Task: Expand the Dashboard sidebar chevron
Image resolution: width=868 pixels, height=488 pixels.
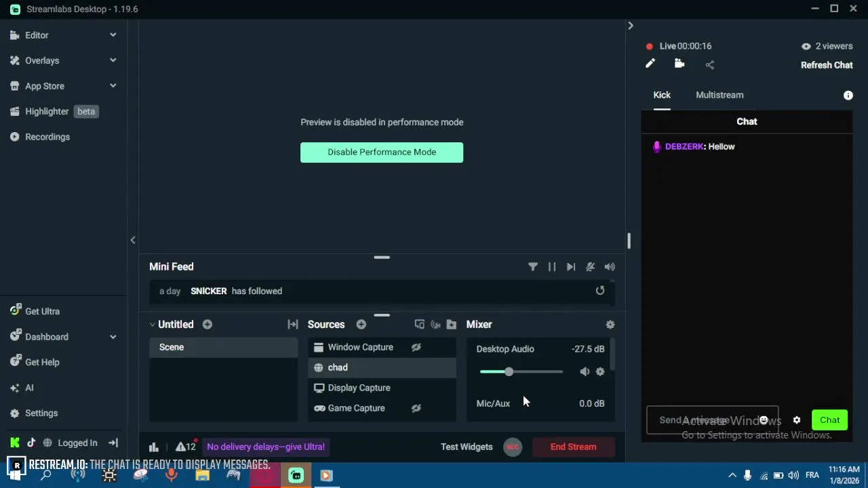Action: click(113, 337)
